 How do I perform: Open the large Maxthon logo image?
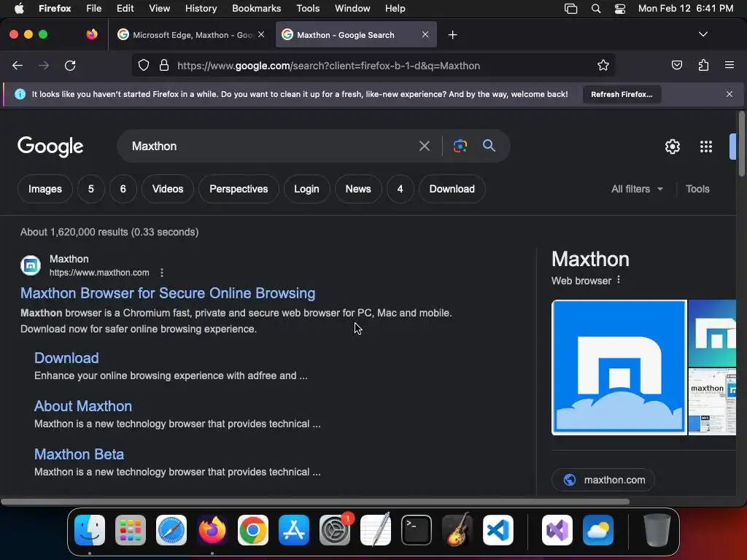(619, 367)
